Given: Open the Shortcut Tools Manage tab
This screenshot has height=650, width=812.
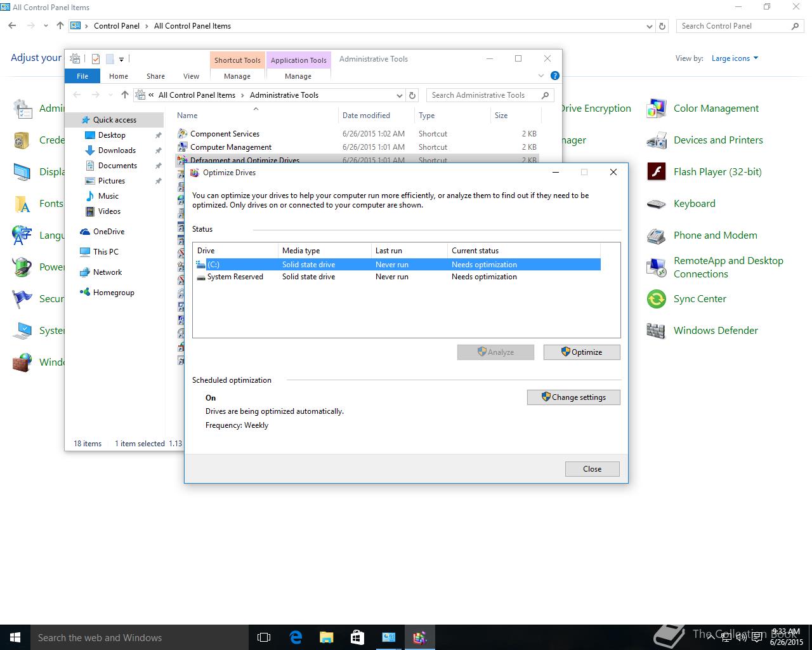Looking at the screenshot, I should 237,76.
